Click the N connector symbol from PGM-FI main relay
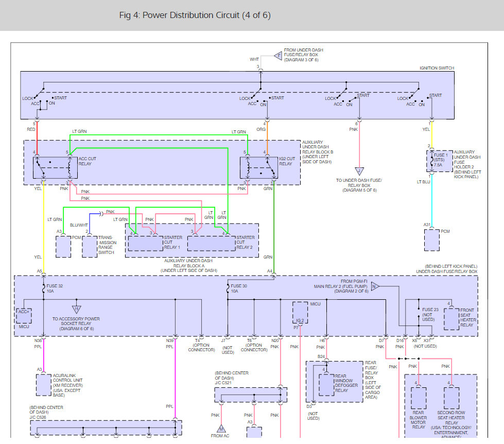The width and height of the screenshot is (504, 444). [x=374, y=286]
